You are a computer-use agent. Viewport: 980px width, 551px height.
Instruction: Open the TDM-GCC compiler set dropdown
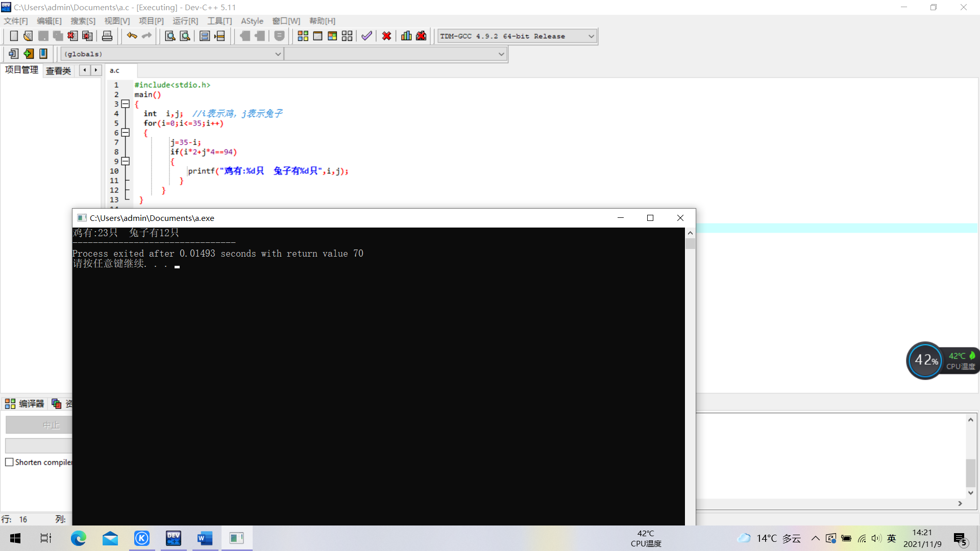(x=591, y=36)
